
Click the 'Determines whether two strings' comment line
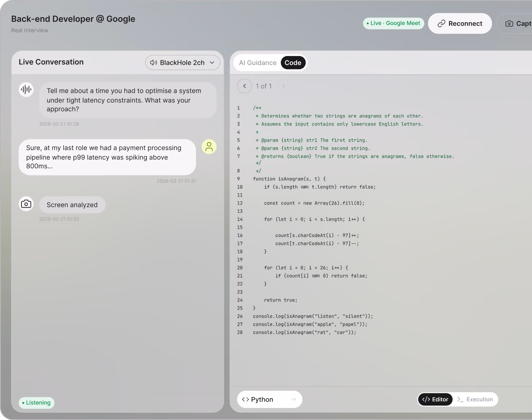[339, 116]
